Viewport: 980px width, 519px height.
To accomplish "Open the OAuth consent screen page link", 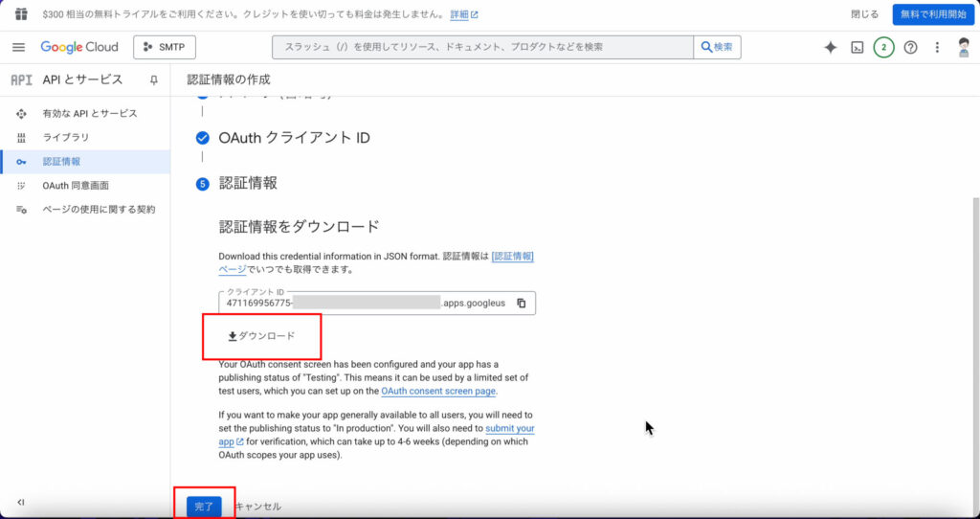I will tap(438, 391).
